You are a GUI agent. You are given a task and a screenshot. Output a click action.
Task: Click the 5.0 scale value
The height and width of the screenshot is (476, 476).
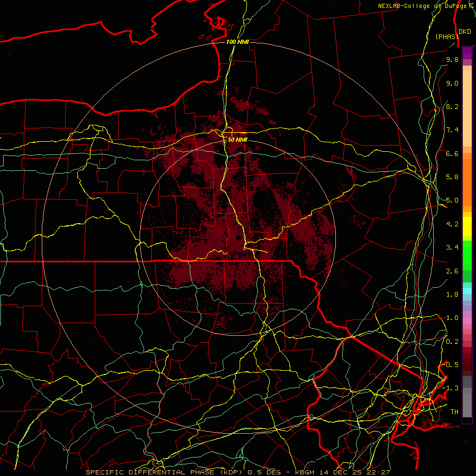pyautogui.click(x=452, y=200)
